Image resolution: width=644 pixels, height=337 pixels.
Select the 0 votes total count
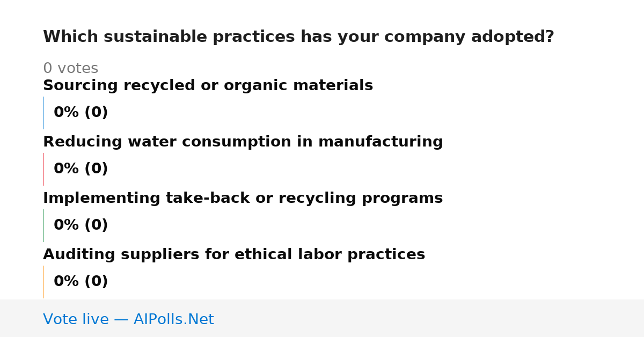click(x=70, y=69)
